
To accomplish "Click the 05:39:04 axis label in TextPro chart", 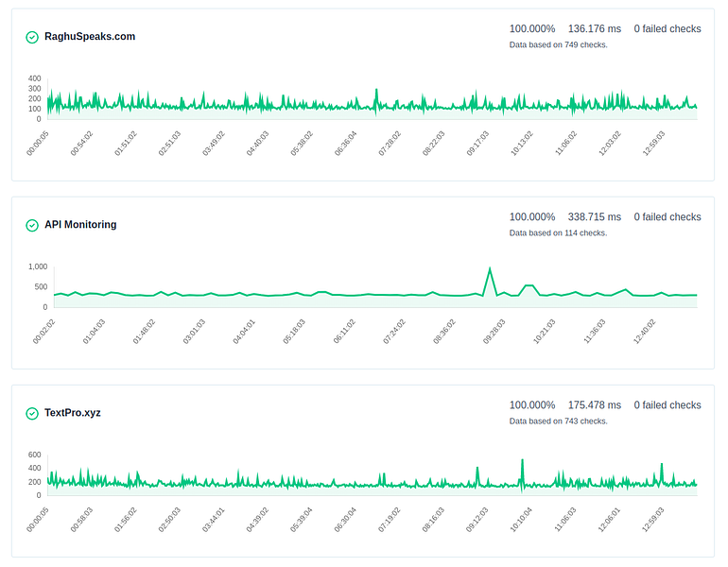I will pyautogui.click(x=302, y=519).
